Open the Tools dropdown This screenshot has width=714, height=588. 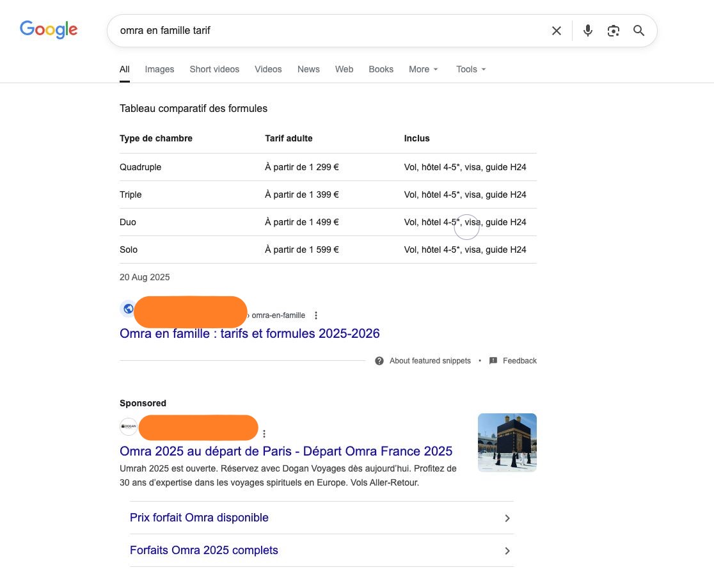coord(471,69)
